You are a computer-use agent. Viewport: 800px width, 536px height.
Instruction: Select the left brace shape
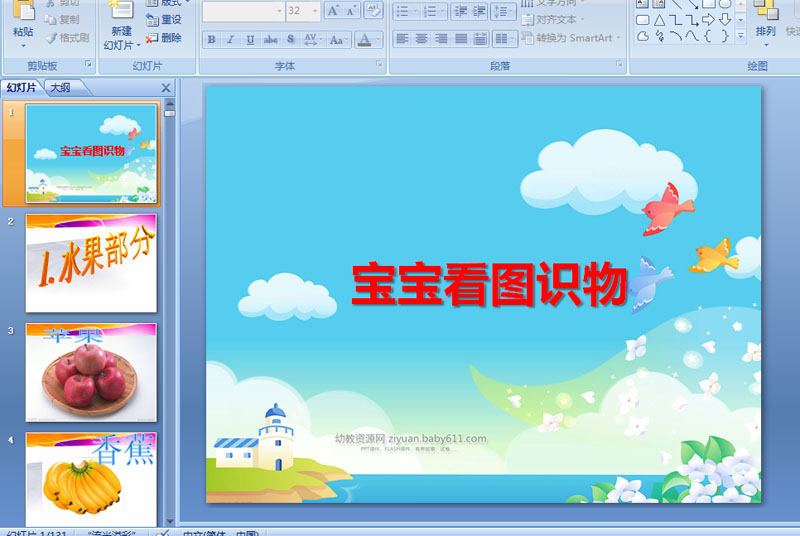(x=708, y=36)
